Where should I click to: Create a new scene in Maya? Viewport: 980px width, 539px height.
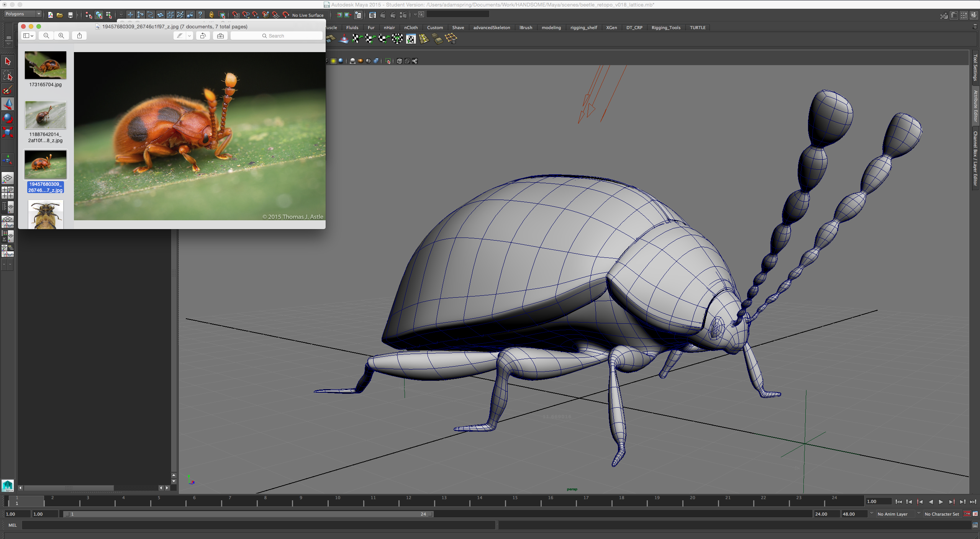[x=50, y=15]
